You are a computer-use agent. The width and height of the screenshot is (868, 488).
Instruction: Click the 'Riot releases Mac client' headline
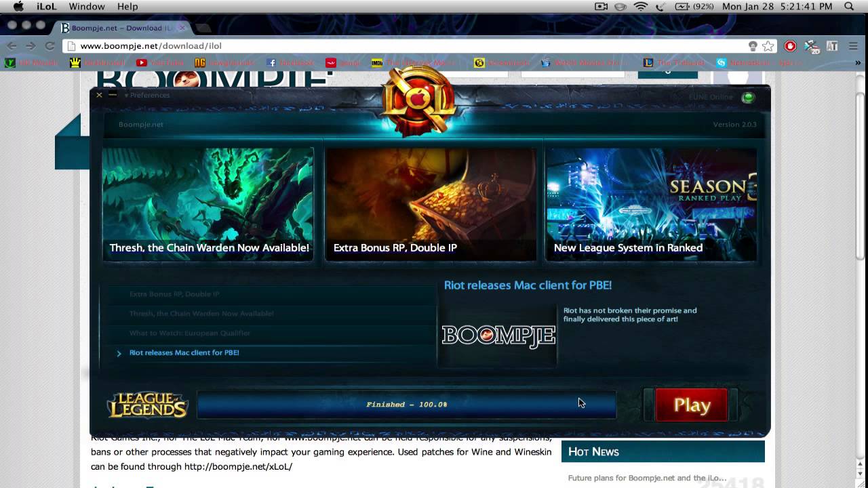tap(528, 285)
